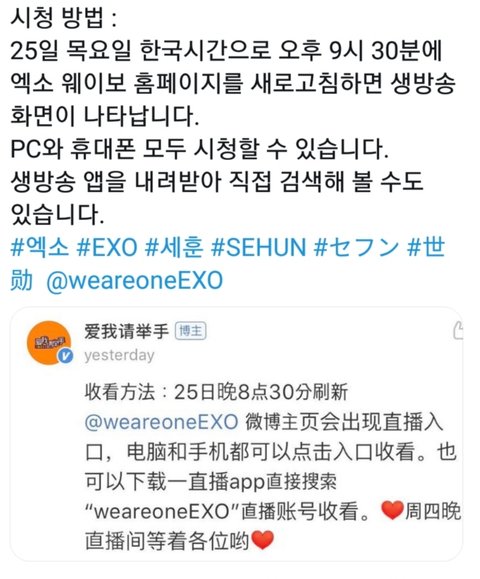The width and height of the screenshot is (480, 579).
Task: Click the 博主 blogger badge
Action: tap(190, 331)
